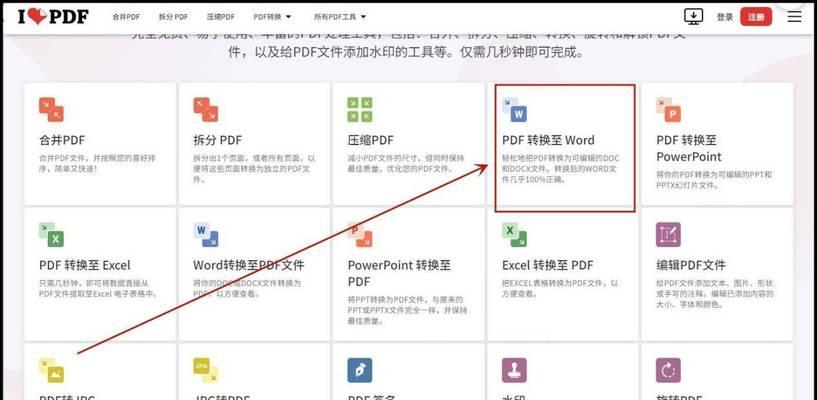Click the 拆分 PDF tool icon
The height and width of the screenshot is (400, 817).
point(205,109)
